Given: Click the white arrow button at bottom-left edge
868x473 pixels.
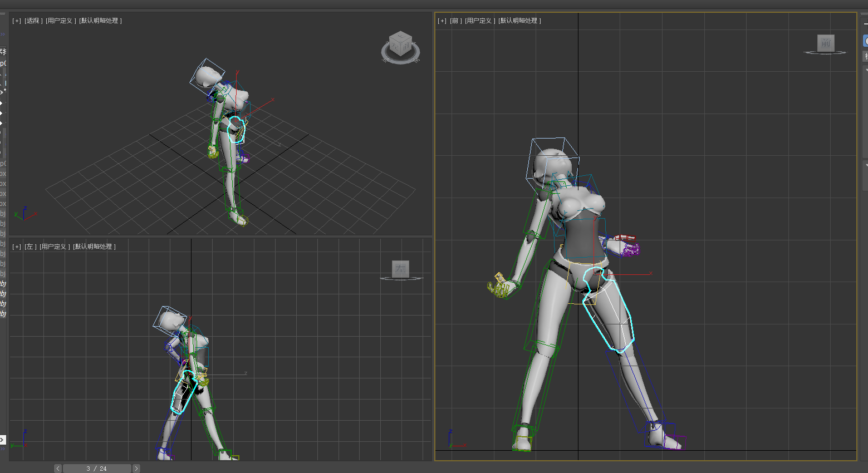Looking at the screenshot, I should (3, 440).
